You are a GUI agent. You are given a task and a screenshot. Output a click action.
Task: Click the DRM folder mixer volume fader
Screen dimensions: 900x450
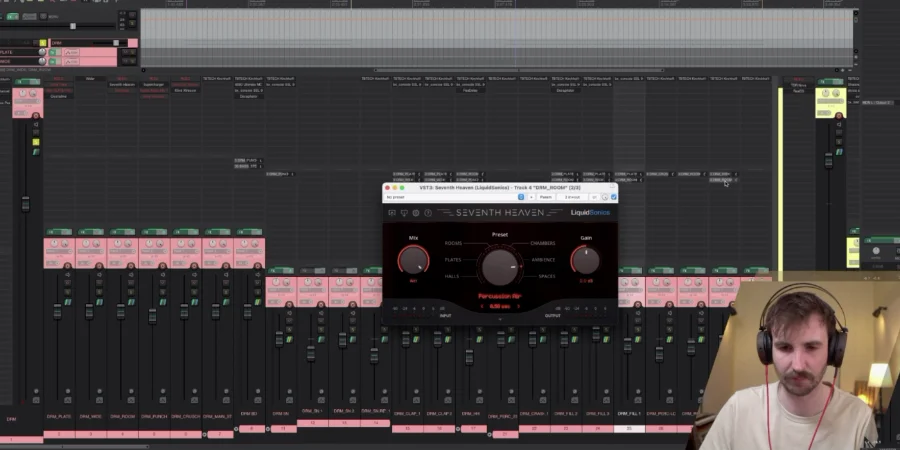(x=25, y=203)
